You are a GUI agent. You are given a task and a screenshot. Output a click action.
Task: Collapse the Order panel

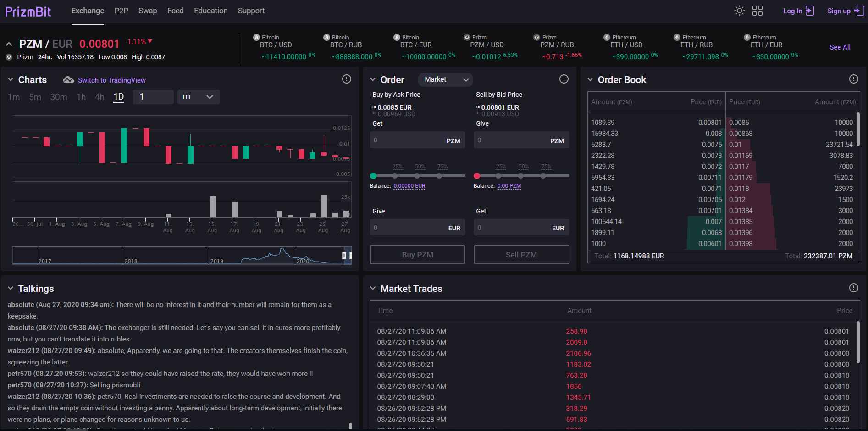point(373,80)
